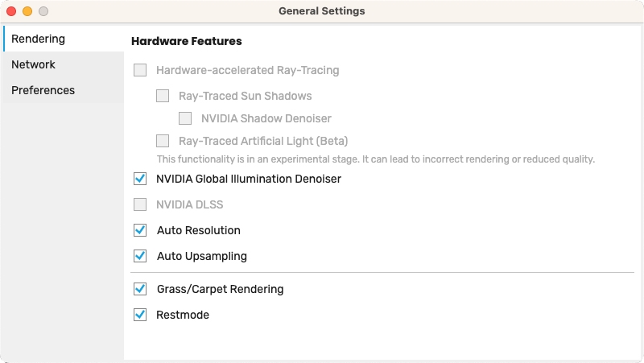The height and width of the screenshot is (363, 644).
Task: Toggle the Restmode checkbox off
Action: click(141, 315)
